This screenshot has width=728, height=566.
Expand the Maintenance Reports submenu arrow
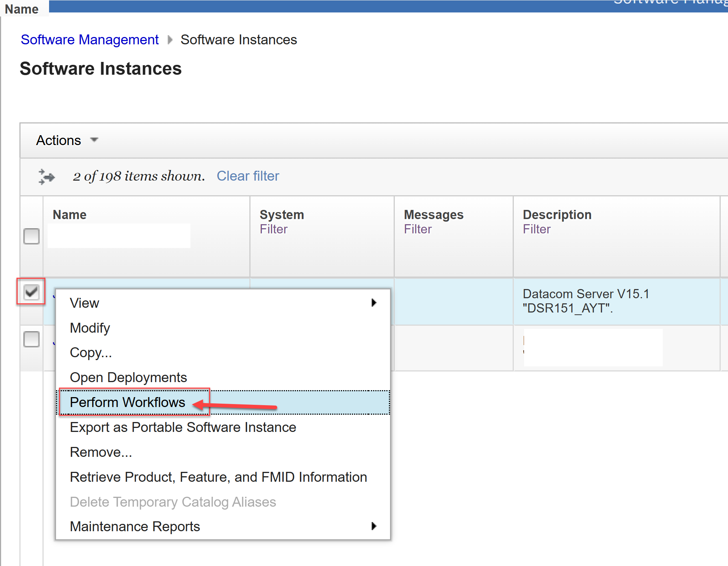[374, 526]
